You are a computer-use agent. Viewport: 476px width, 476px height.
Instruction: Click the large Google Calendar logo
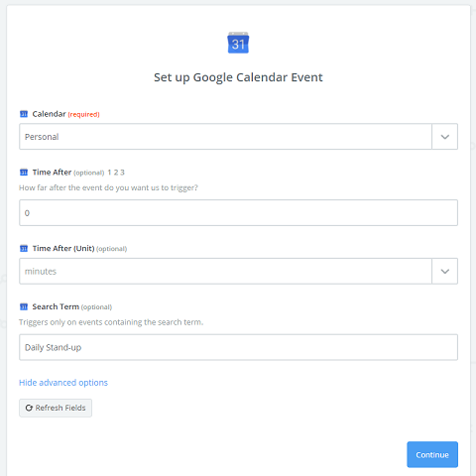click(x=238, y=43)
